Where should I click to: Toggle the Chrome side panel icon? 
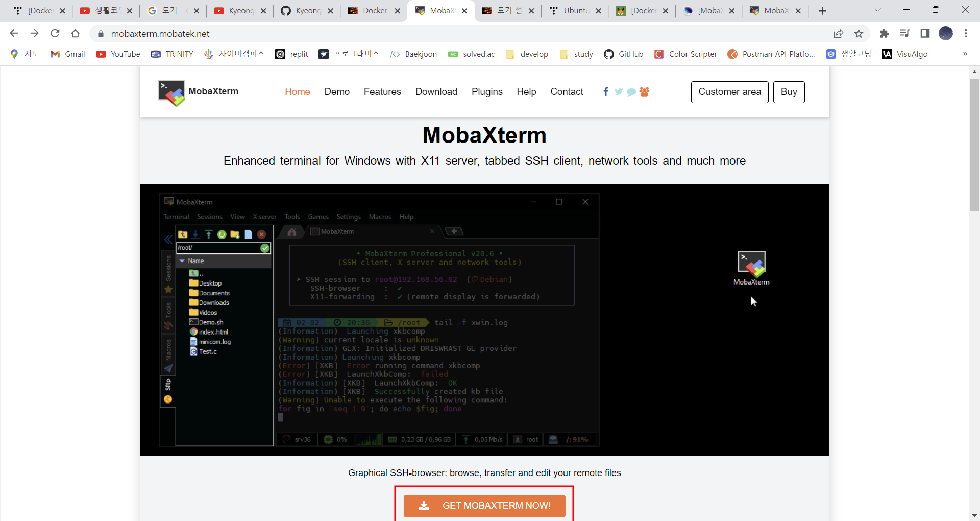tap(925, 33)
